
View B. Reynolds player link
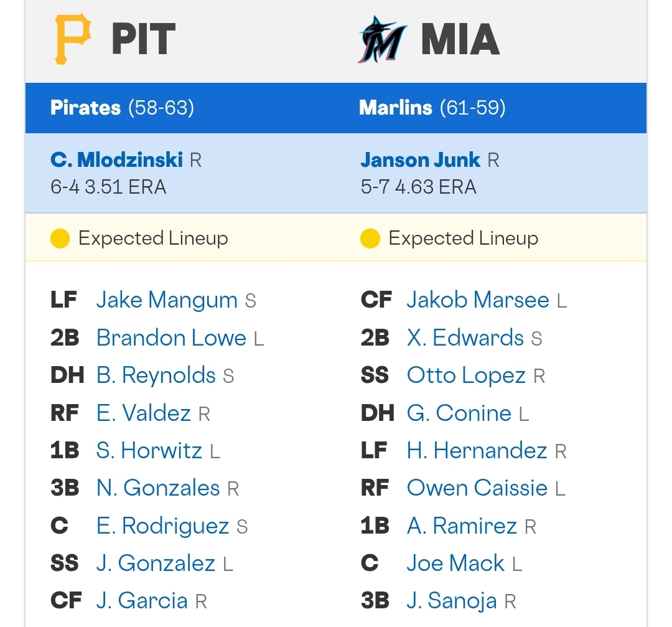(156, 375)
